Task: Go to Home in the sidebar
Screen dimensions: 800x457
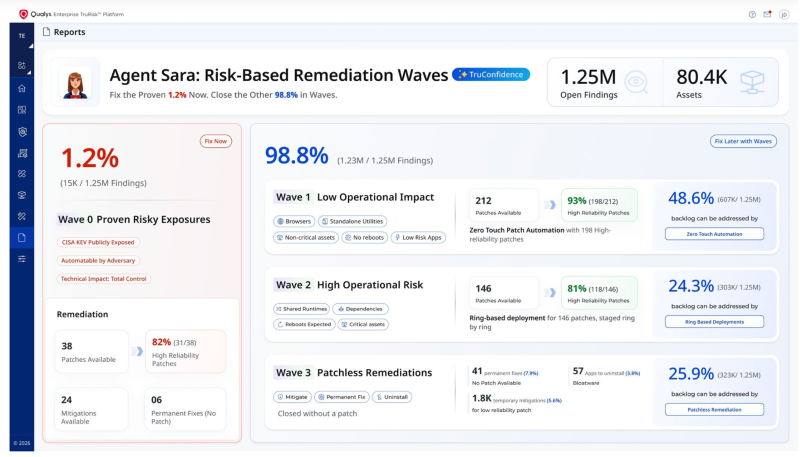Action: point(22,89)
